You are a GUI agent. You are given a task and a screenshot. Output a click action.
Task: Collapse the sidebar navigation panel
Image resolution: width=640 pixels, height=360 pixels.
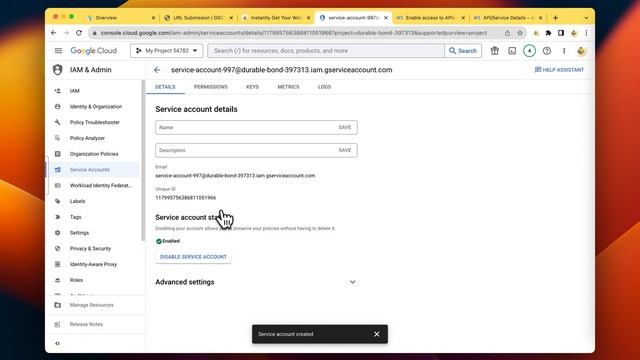(x=58, y=344)
